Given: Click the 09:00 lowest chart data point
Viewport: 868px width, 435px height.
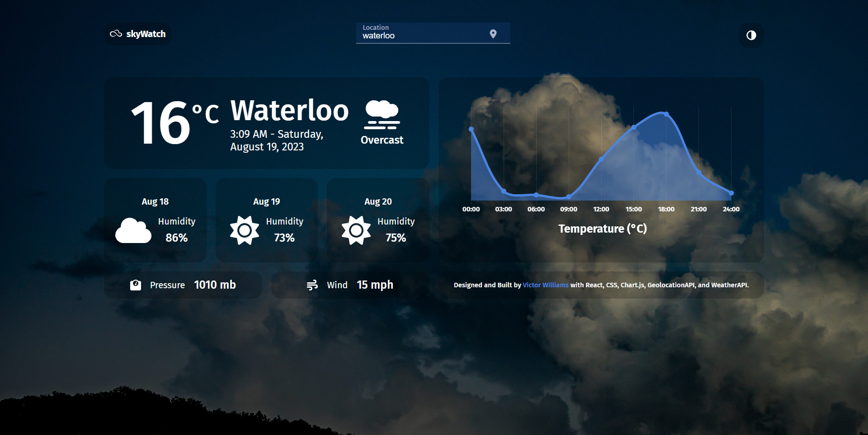Looking at the screenshot, I should tap(568, 196).
